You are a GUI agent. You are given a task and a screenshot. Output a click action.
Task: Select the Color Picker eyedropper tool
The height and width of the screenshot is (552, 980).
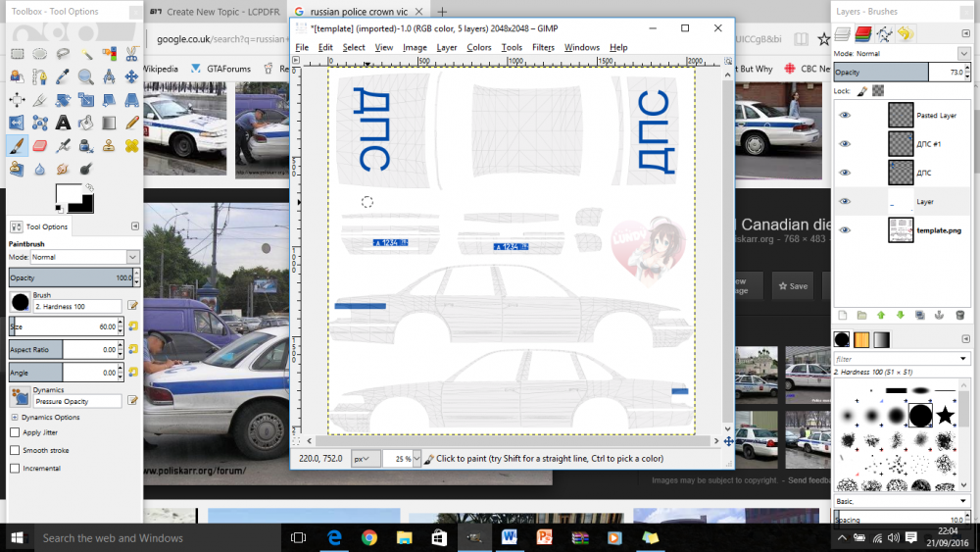(63, 76)
